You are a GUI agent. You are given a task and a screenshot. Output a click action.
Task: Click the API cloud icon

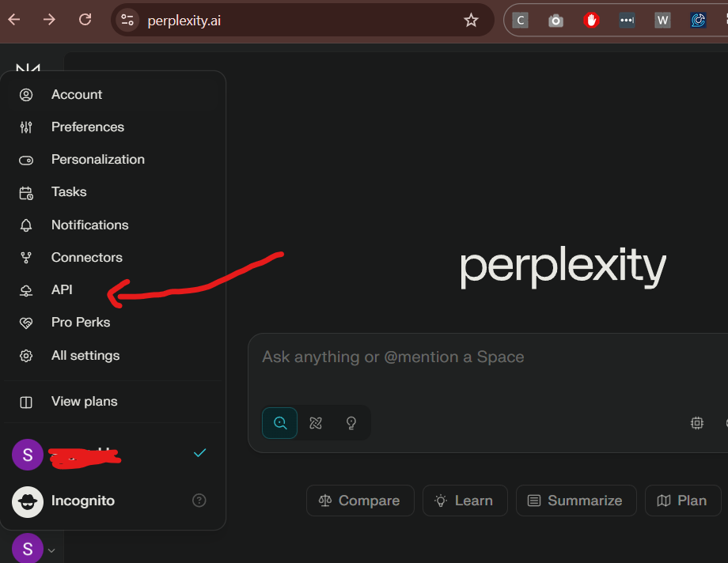(26, 290)
